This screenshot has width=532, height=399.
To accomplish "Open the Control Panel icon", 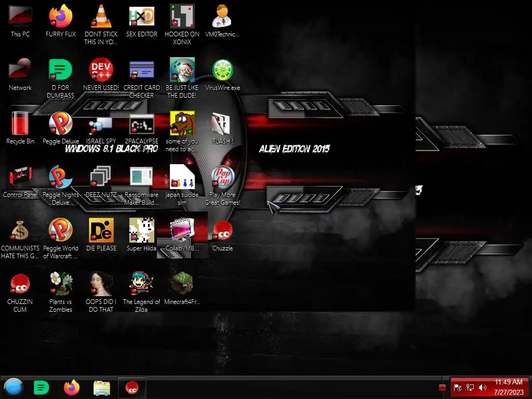I will tap(20, 182).
